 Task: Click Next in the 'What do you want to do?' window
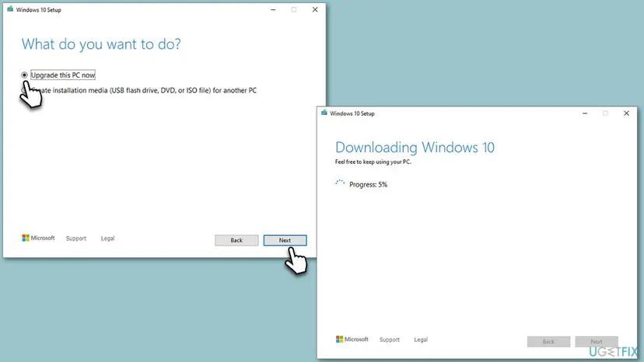click(285, 240)
